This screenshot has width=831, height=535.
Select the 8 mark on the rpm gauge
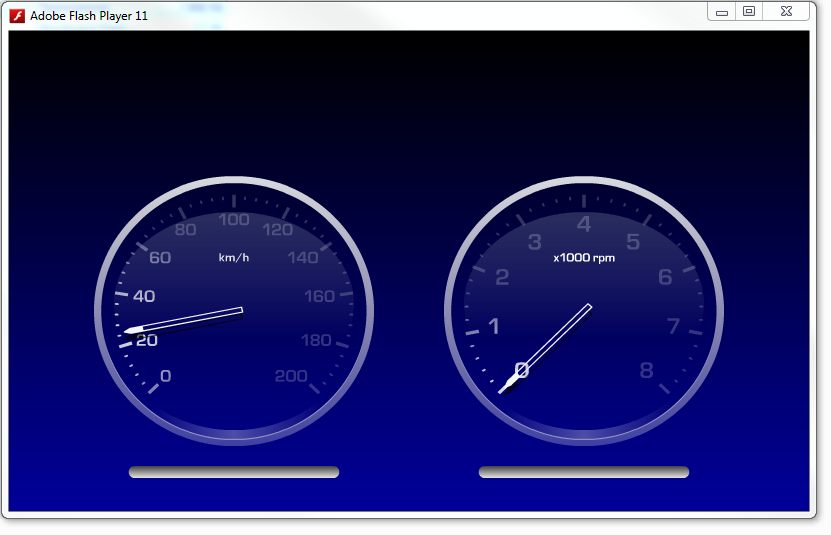click(x=646, y=371)
